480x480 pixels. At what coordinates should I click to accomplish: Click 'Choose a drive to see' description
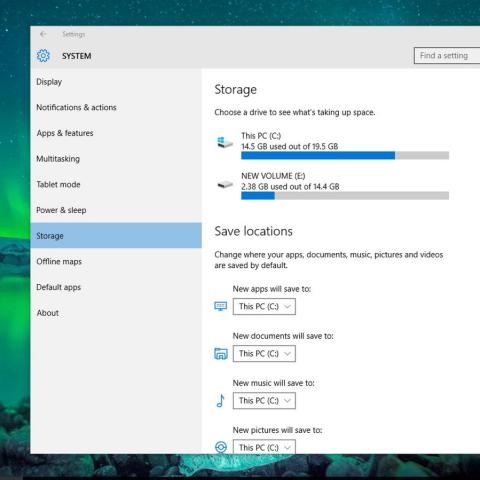click(295, 112)
